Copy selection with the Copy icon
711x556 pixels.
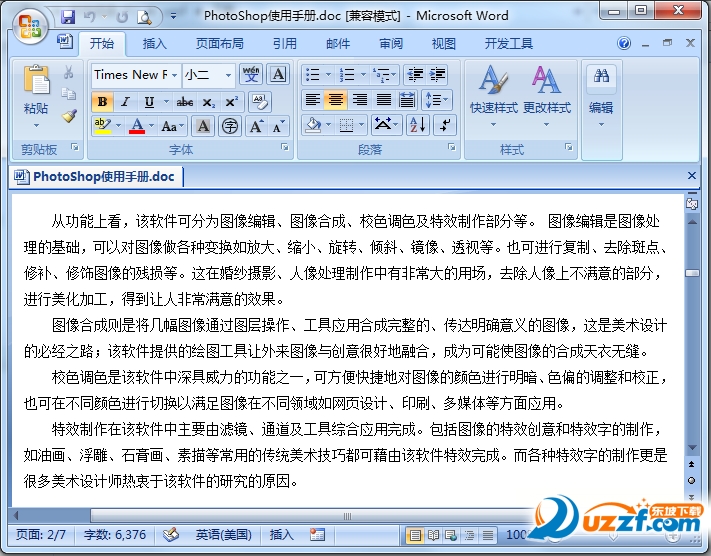click(68, 94)
